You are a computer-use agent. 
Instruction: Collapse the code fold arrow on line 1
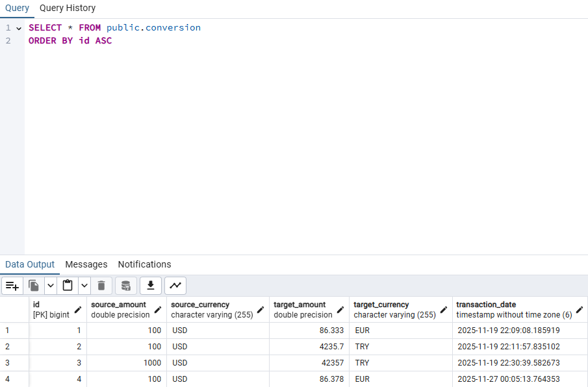[19, 29]
